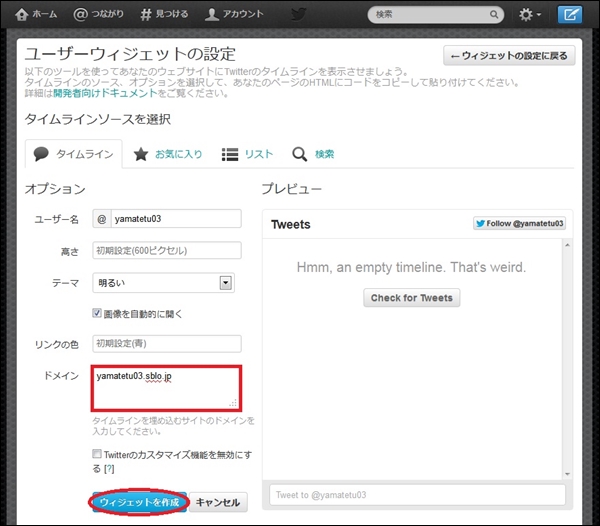Viewport: 600px width, 526px height.
Task: Switch to the リスト tab
Action: click(247, 154)
